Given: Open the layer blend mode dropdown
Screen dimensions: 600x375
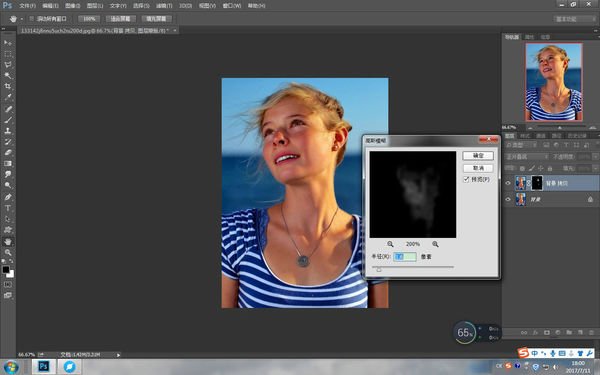Looking at the screenshot, I should click(527, 157).
